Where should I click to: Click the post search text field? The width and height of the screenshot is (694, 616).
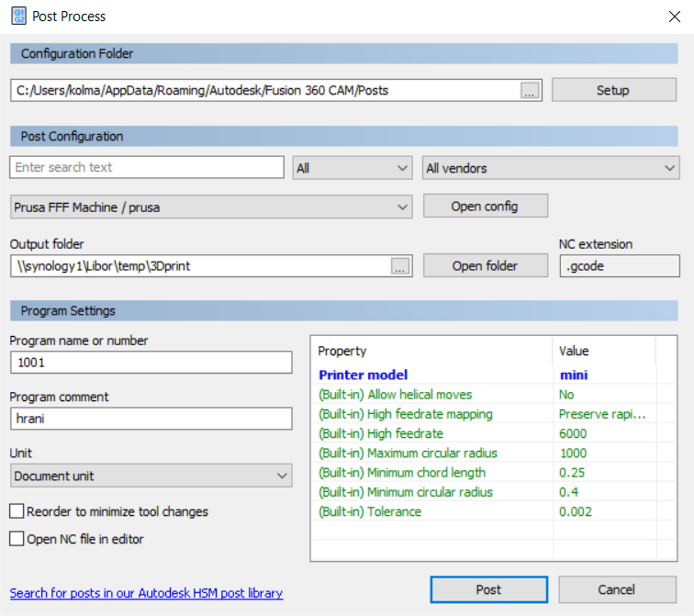point(147,167)
